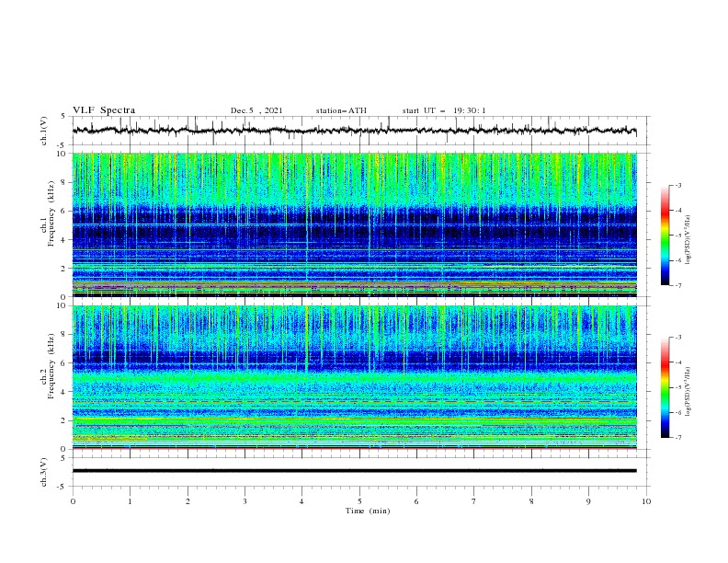Click inside the ch.2 spectrogram panel

[x=354, y=377]
